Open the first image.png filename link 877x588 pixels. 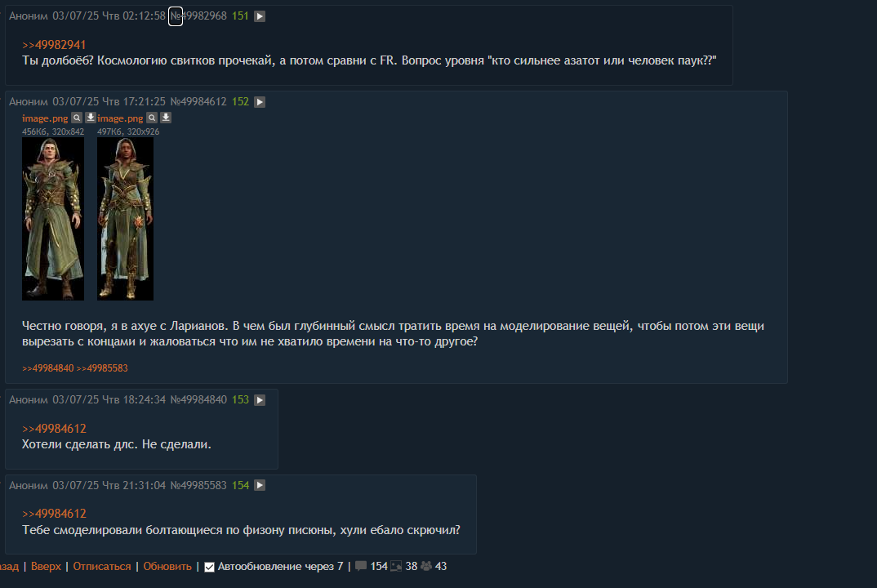45,118
